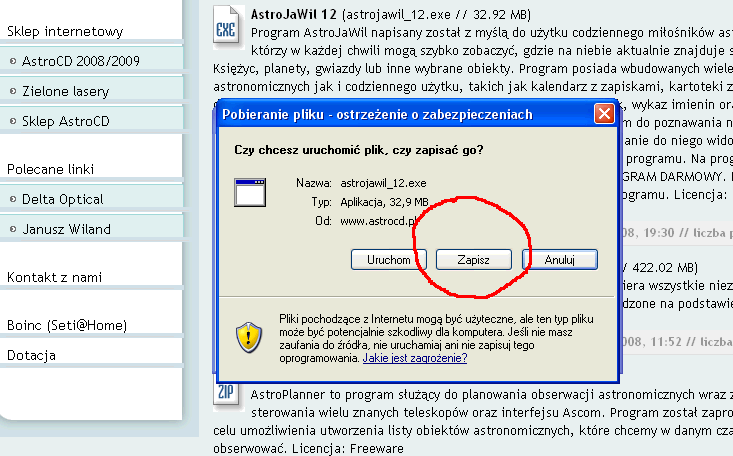Click the bullet icon beside Delta Optical
733x456 pixels.
13,199
